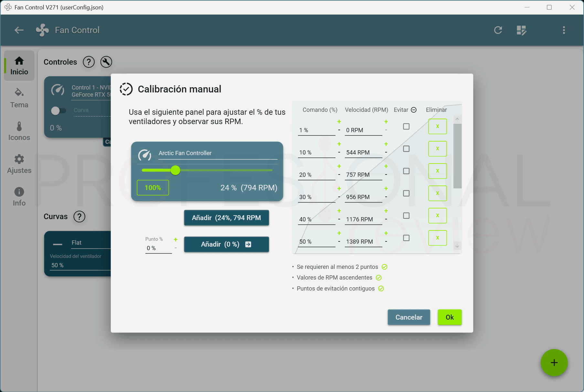Open the three-dot overflow menu
Viewport: 584px width, 392px height.
click(x=564, y=30)
